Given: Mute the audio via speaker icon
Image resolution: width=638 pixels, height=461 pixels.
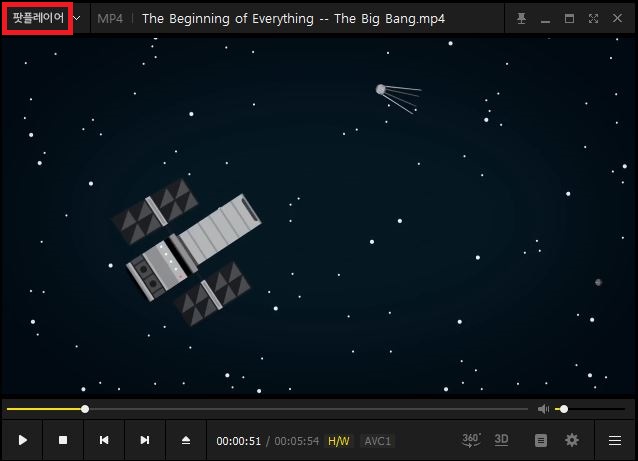Looking at the screenshot, I should click(x=543, y=409).
